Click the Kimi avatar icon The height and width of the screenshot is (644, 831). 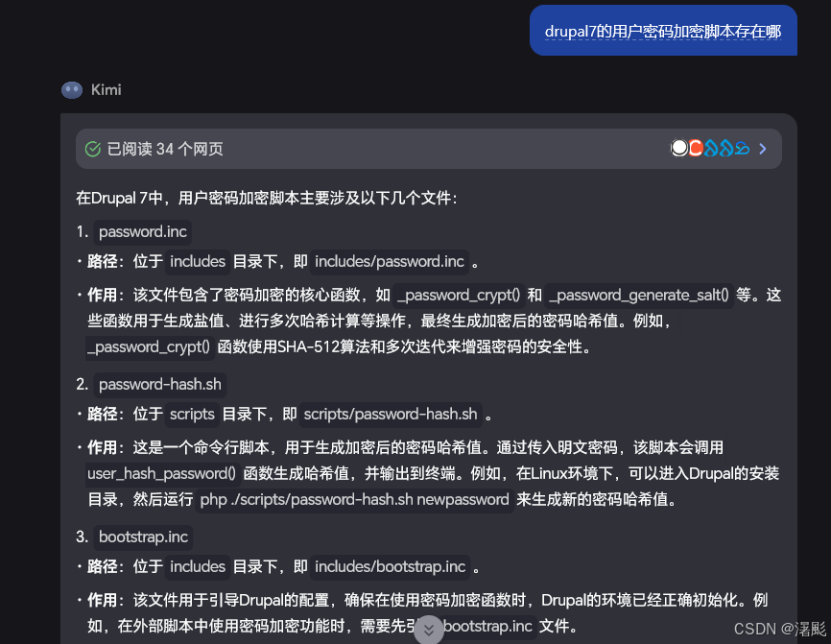click(x=72, y=90)
